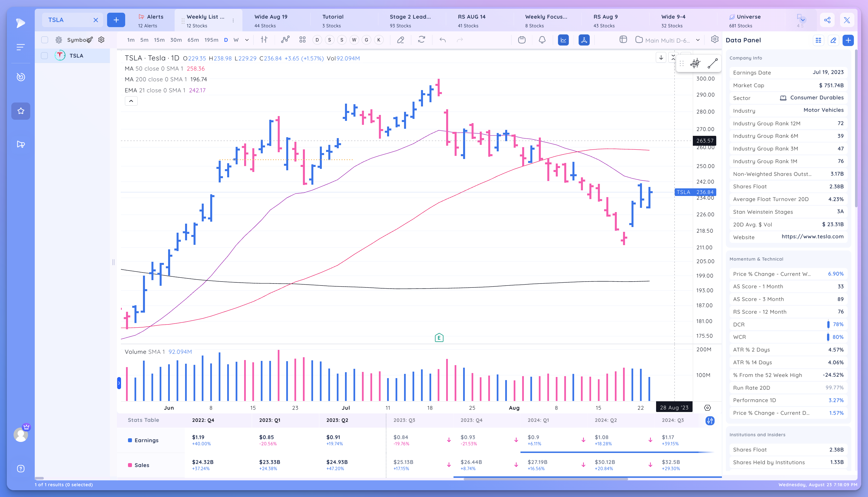Open the radar scanner sidebar icon
Viewport: 868px width, 497px height.
point(21,77)
